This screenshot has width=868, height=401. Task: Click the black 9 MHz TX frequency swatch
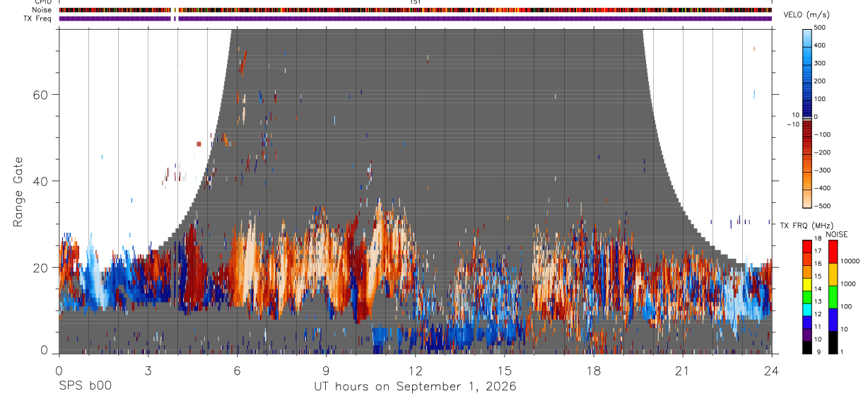pyautogui.click(x=807, y=347)
